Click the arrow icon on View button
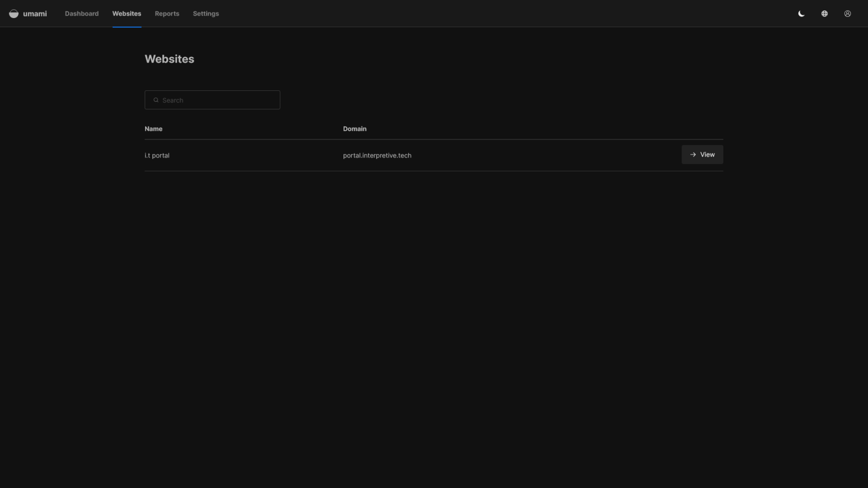 click(x=693, y=155)
